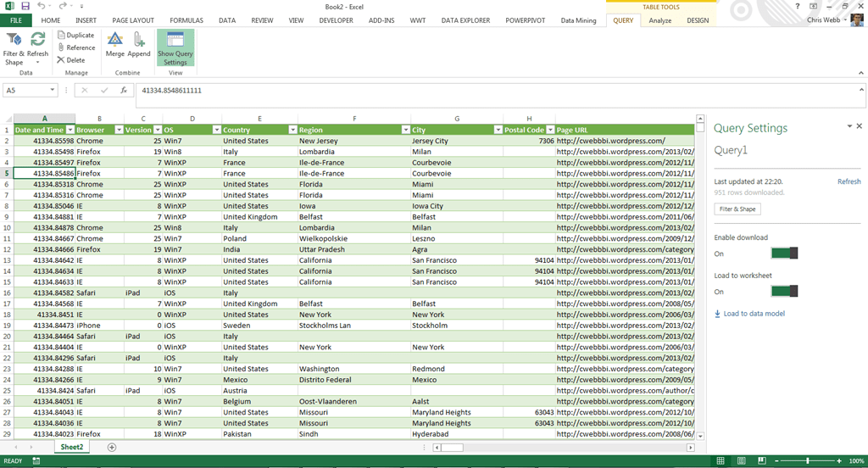
Task: Click the macro recording icon beside READY
Action: pos(36,461)
